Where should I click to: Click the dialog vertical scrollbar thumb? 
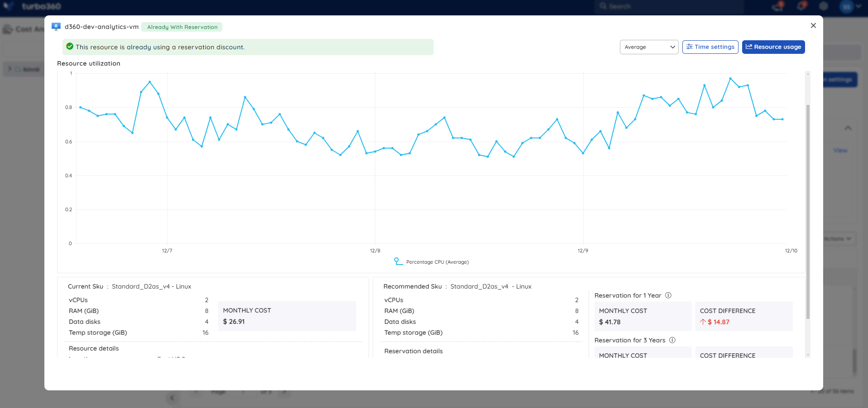click(x=808, y=212)
